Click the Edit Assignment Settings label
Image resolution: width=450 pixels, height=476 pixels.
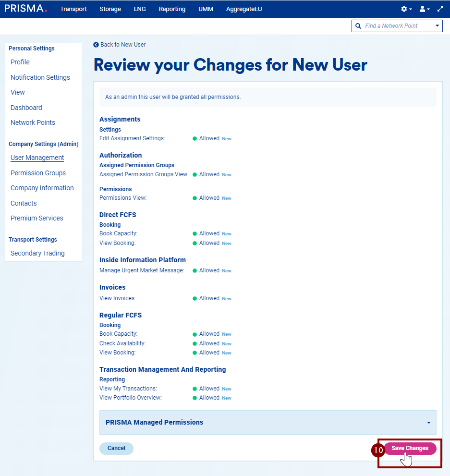pyautogui.click(x=132, y=138)
